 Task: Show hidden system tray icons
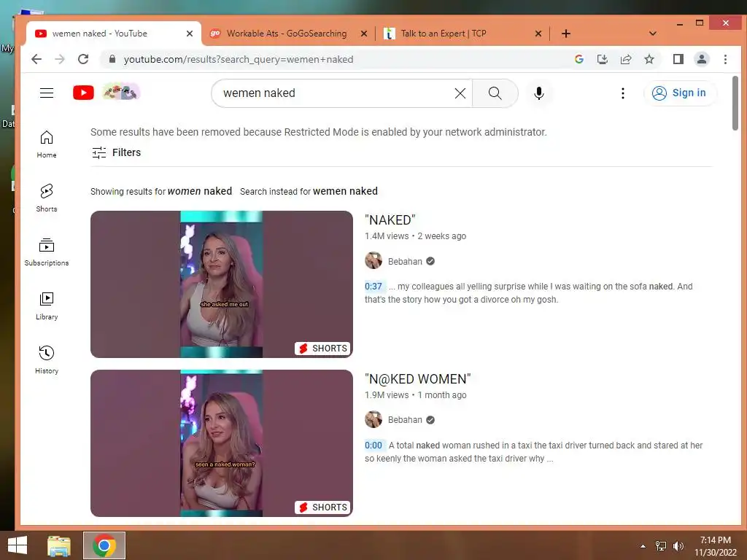tap(643, 546)
